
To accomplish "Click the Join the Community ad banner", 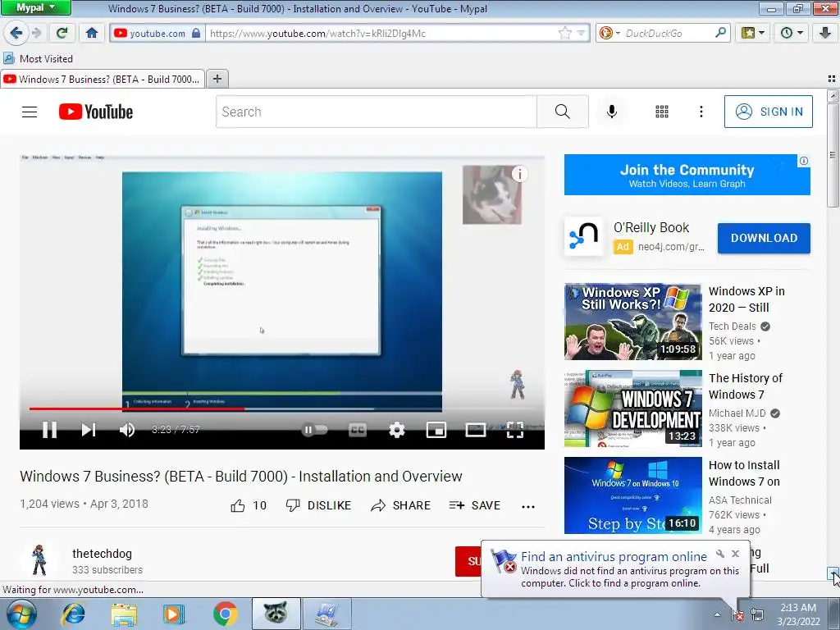I will point(687,176).
